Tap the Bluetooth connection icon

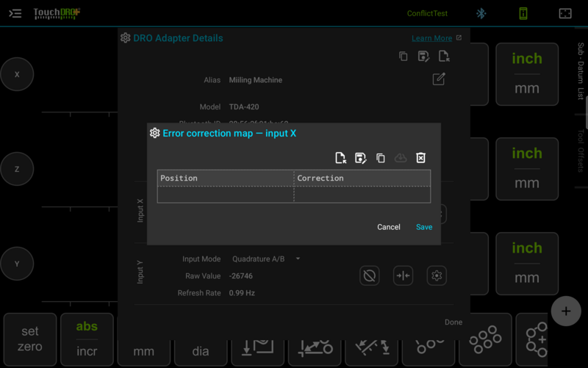click(481, 13)
